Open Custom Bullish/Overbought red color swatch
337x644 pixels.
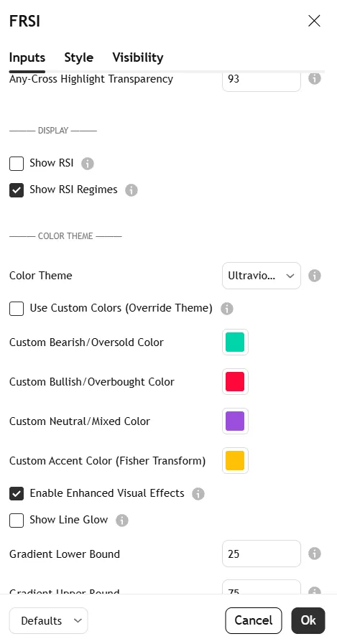pos(235,381)
